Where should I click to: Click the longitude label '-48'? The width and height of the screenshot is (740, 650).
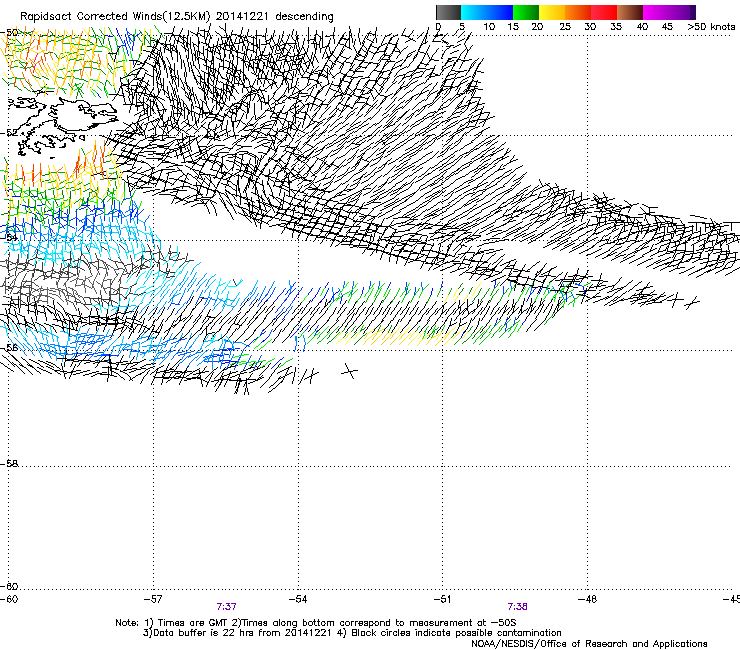pyautogui.click(x=587, y=599)
